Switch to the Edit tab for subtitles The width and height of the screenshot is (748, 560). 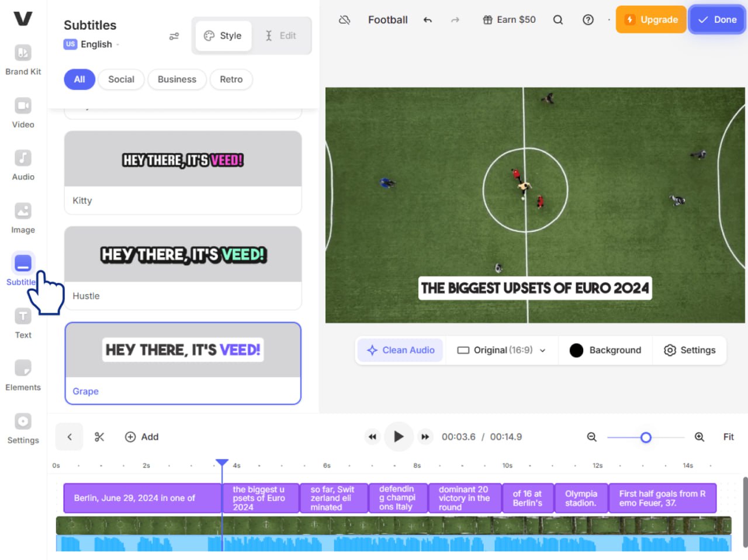pyautogui.click(x=282, y=35)
